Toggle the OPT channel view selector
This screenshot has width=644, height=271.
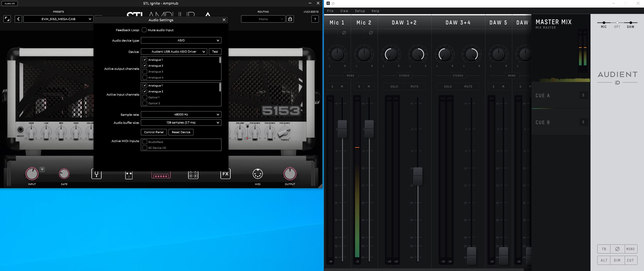tap(617, 24)
